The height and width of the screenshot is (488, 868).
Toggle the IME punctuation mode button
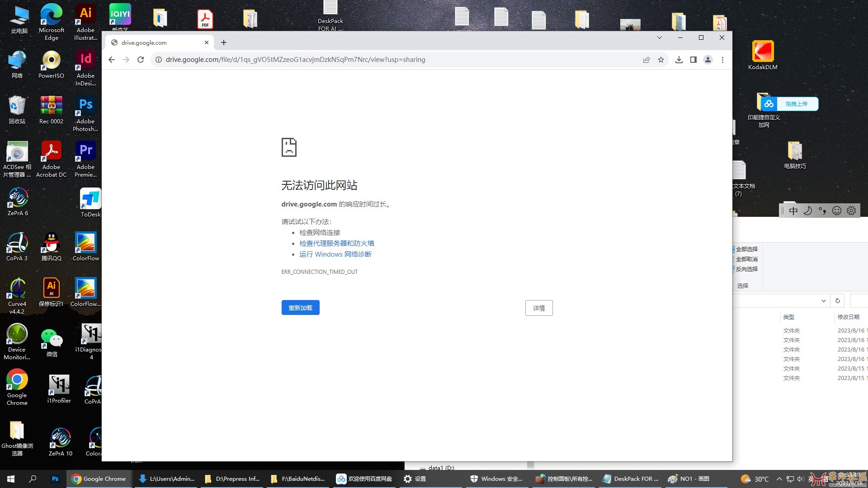tap(822, 211)
